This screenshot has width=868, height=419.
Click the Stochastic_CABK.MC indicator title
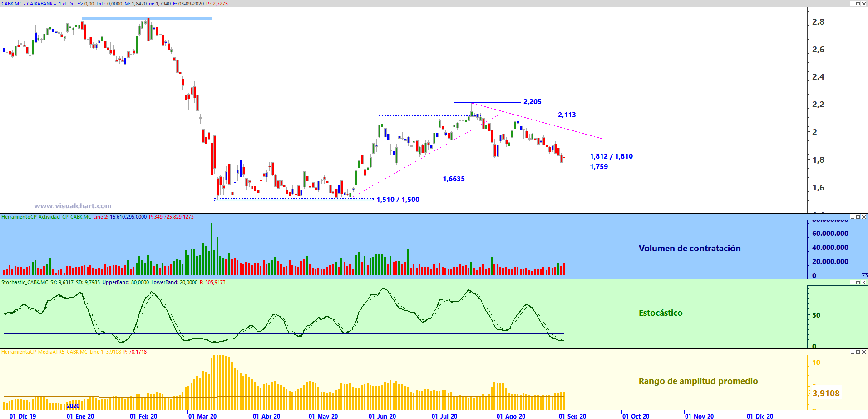[25, 283]
